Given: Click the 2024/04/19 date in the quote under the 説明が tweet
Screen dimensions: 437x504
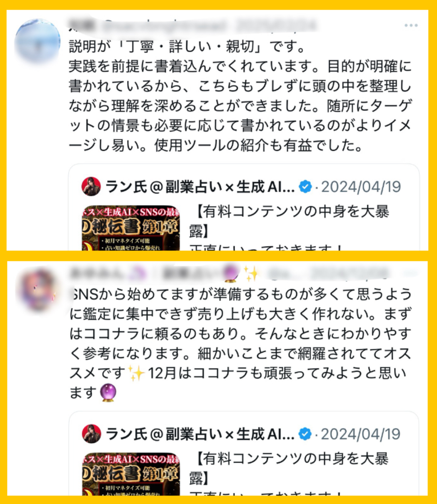Looking at the screenshot, I should tap(361, 187).
